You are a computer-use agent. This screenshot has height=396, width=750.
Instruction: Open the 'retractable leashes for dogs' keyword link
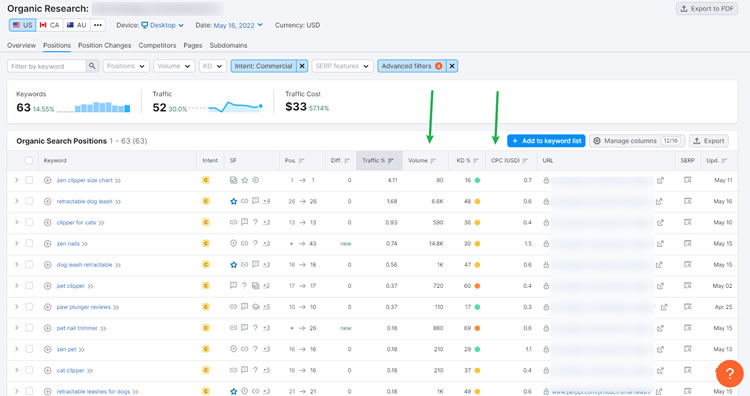click(93, 391)
